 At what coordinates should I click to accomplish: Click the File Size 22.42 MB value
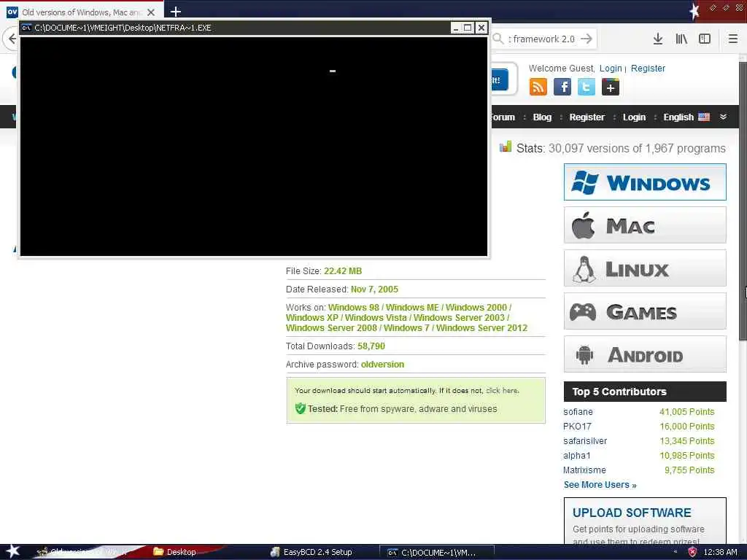(343, 271)
